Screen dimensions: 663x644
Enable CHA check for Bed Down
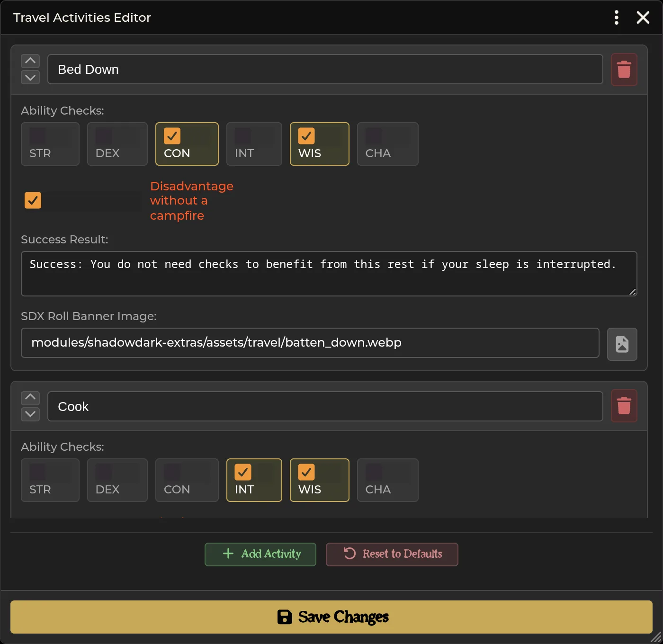[388, 144]
